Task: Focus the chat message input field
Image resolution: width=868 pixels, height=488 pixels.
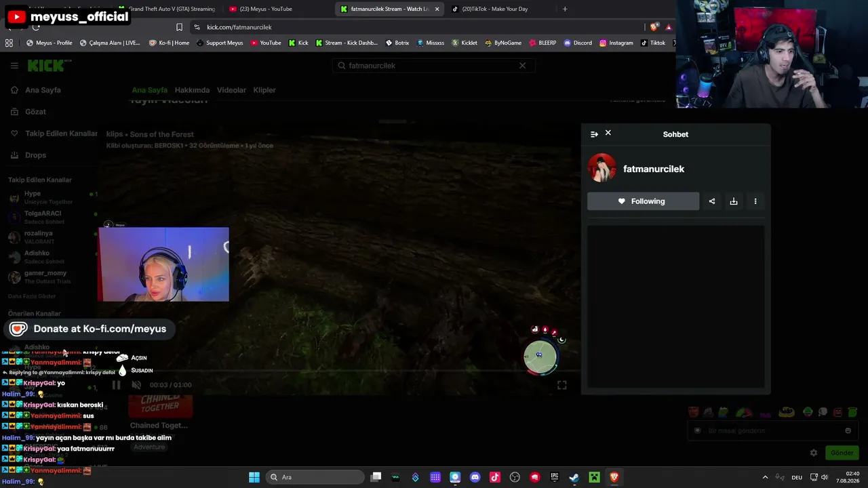Action: 772,430
